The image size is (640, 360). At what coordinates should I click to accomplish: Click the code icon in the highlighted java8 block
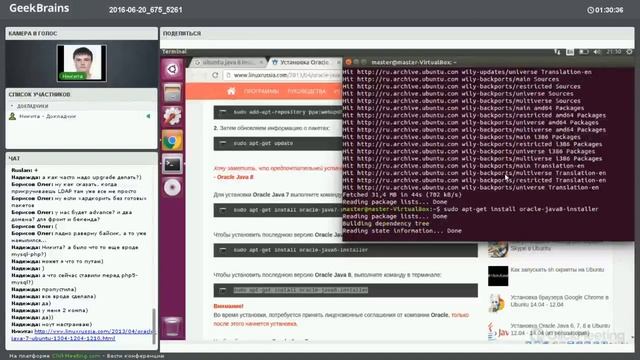(x=223, y=290)
